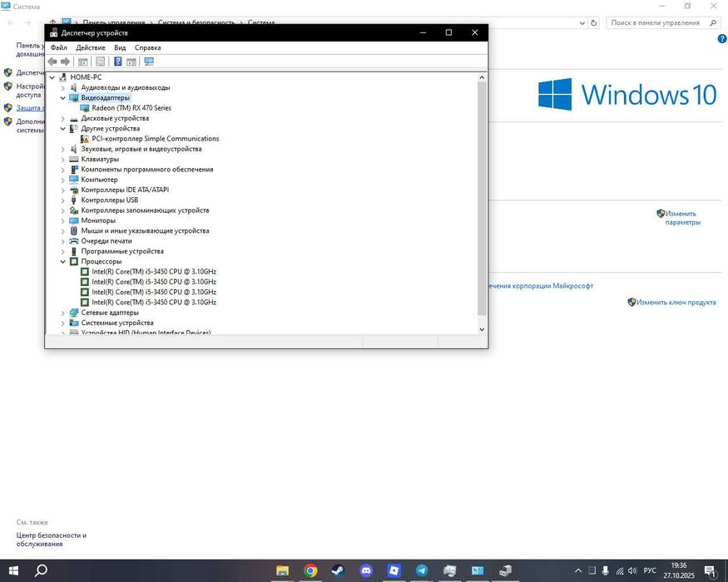728x582 pixels.
Task: Open the address bar history dropdown
Action: coord(582,22)
